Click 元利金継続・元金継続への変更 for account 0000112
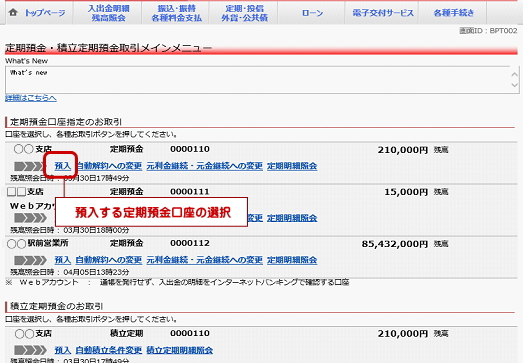This screenshot has height=363, width=523. click(204, 260)
